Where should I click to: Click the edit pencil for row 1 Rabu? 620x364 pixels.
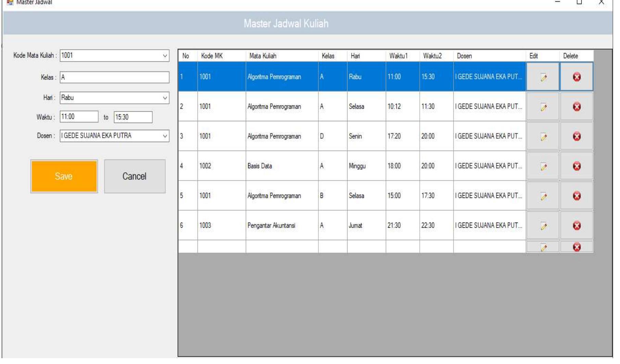[x=543, y=77]
